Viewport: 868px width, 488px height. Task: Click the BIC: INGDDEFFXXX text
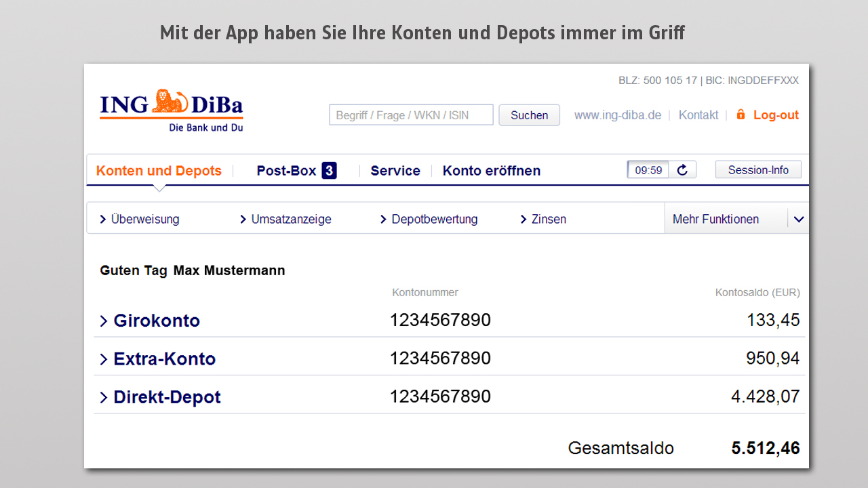pos(752,81)
